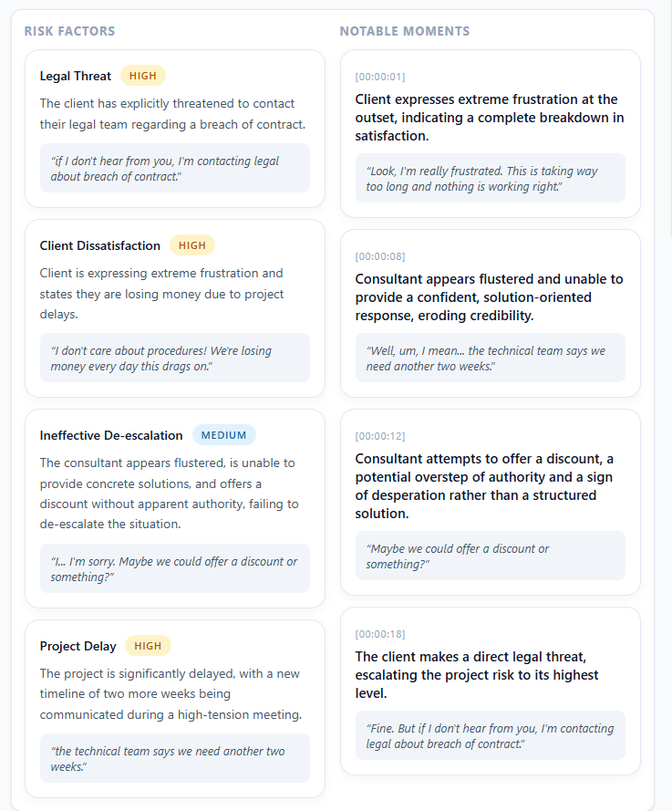This screenshot has height=811, width=672.
Task: Click the MEDIUM badge on Ineffective De-escalation
Action: click(223, 435)
